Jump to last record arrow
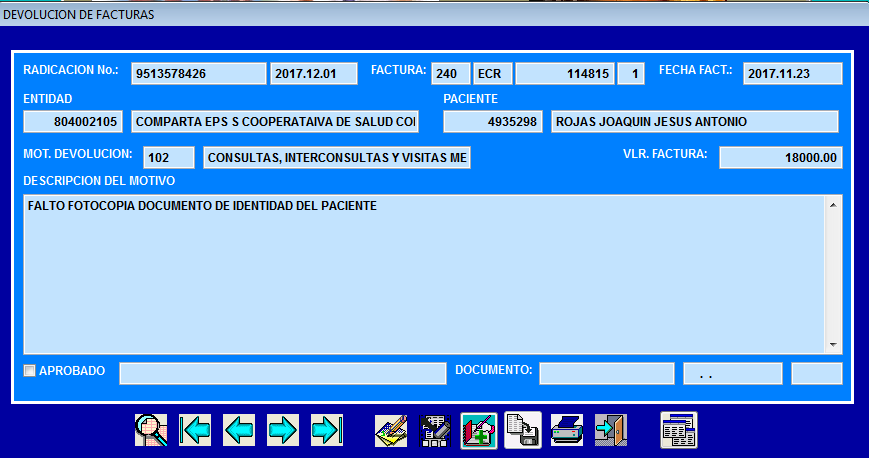869x458 pixels. point(327,430)
